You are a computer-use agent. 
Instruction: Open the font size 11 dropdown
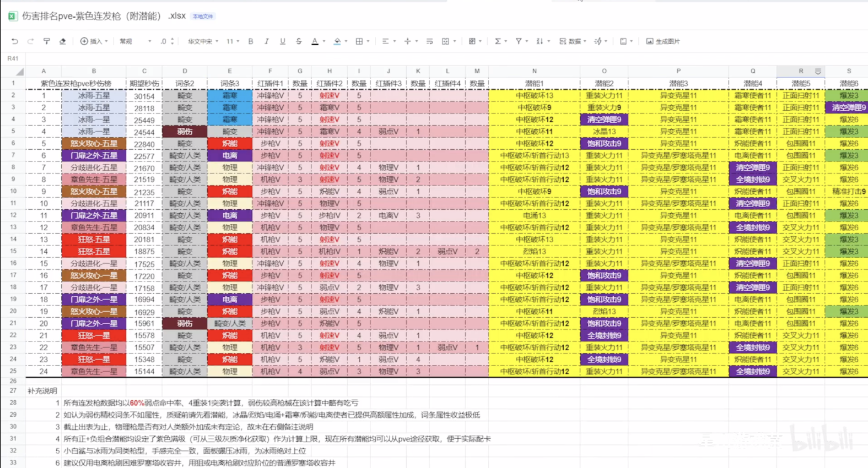[x=233, y=41]
